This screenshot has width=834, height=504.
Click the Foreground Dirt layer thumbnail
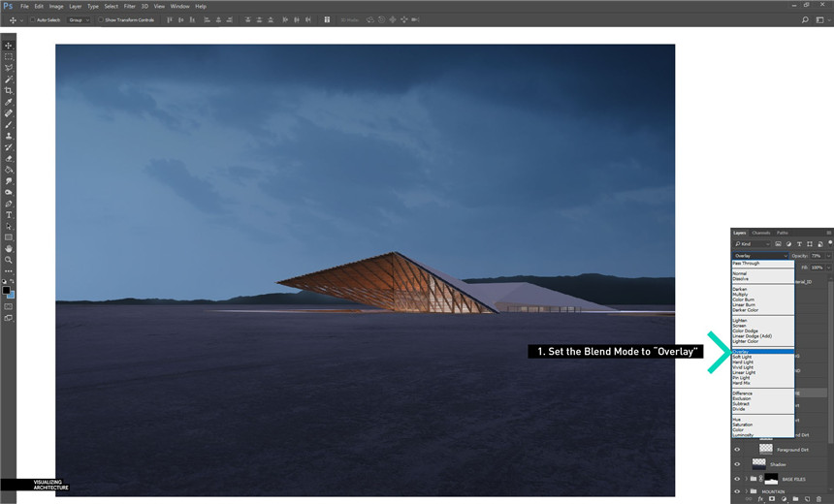766,450
